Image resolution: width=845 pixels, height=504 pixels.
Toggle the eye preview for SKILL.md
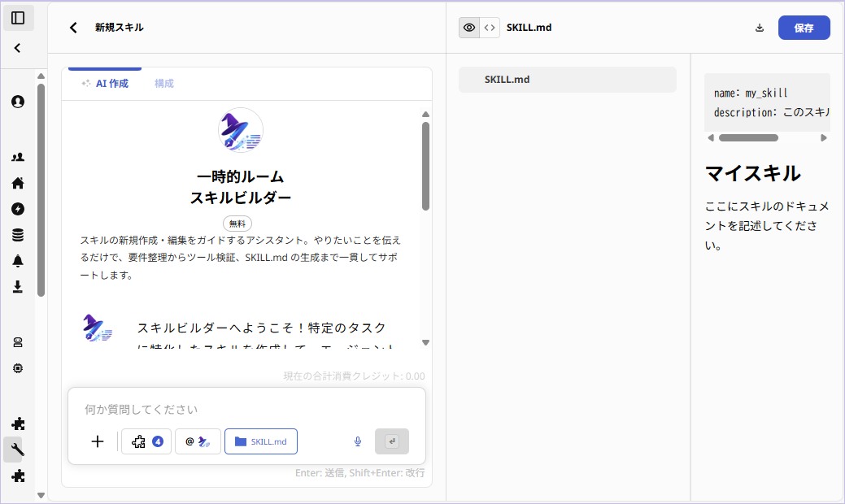[468, 27]
